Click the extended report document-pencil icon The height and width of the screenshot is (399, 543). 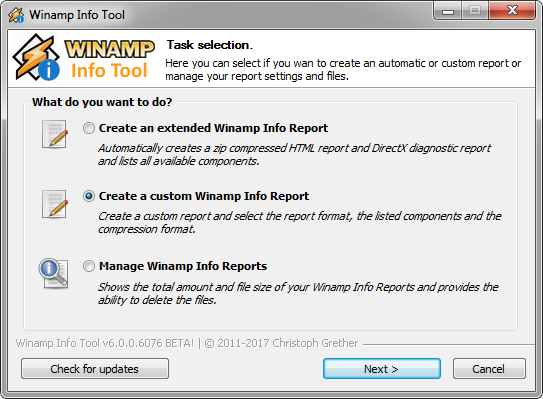pyautogui.click(x=55, y=134)
